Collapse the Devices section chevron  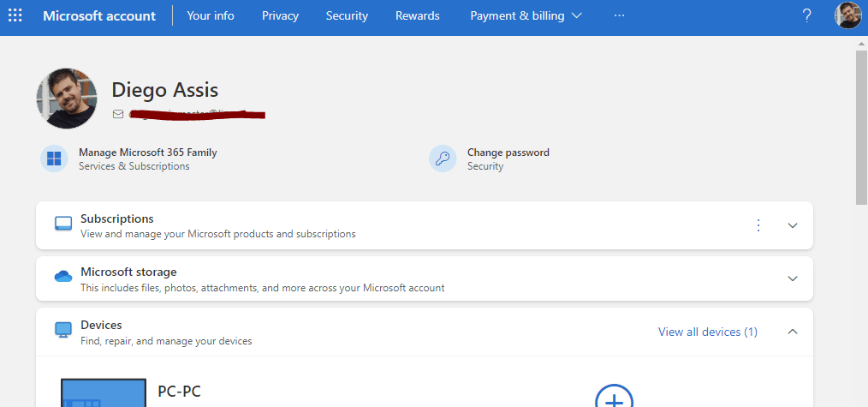pyautogui.click(x=793, y=332)
